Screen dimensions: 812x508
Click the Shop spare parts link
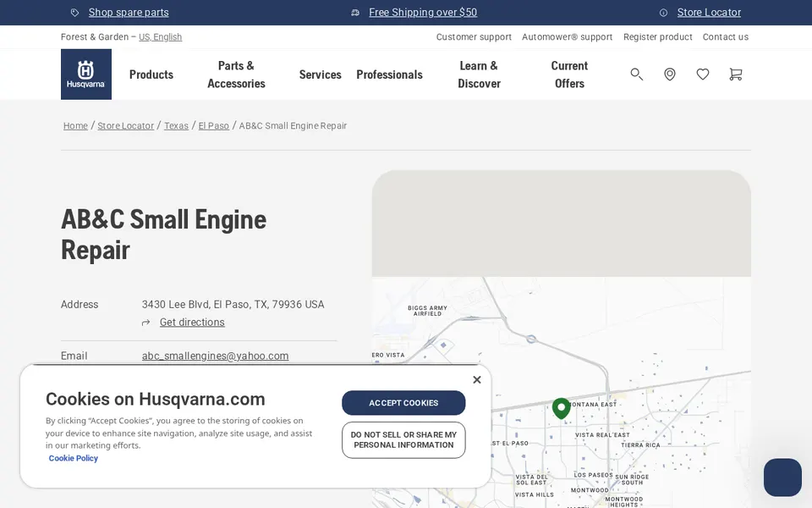(129, 13)
